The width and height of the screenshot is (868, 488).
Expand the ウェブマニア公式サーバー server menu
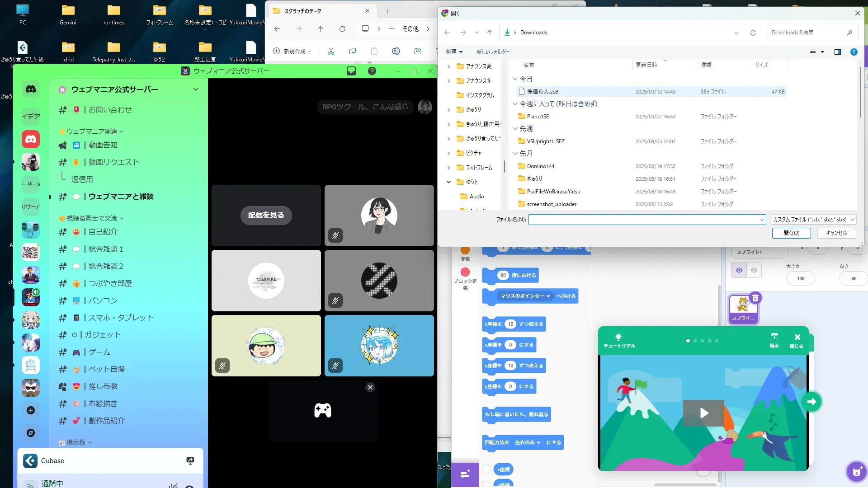coord(195,89)
